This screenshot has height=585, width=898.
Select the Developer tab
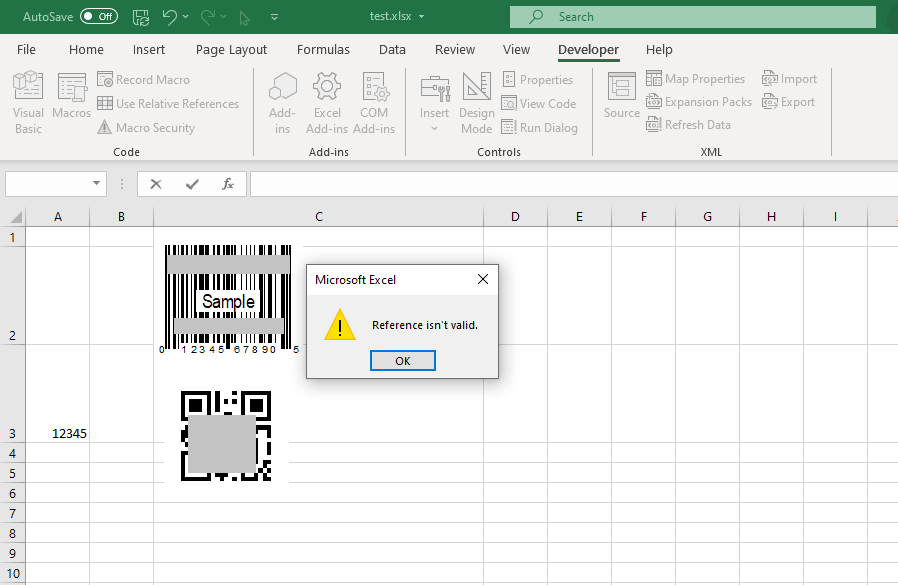tap(588, 50)
